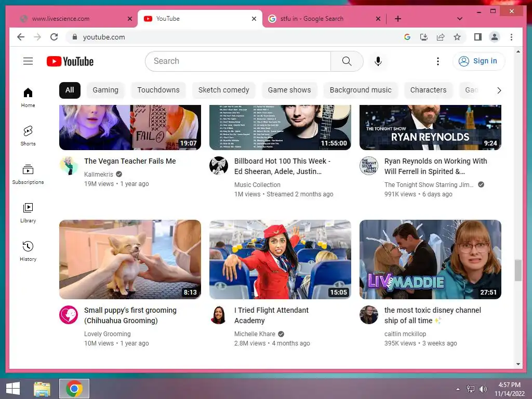Click the scrollbar down arrow

[x=518, y=364]
